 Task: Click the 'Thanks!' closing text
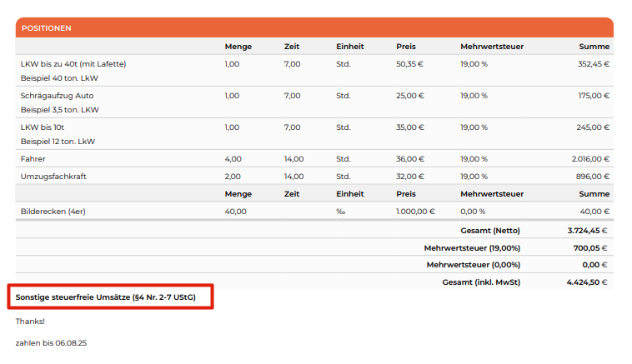pos(30,322)
